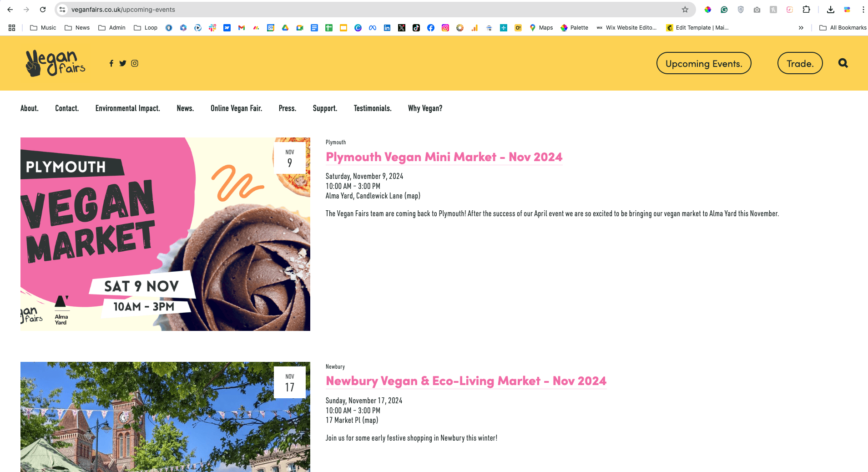Open Instagram bookmark in bookmarks bar
Image resolution: width=868 pixels, height=472 pixels.
445,28
